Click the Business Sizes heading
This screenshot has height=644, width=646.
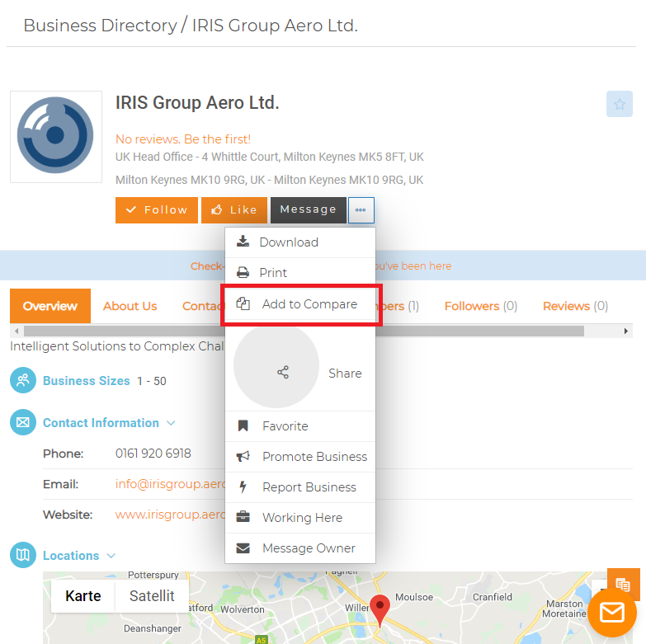[87, 381]
